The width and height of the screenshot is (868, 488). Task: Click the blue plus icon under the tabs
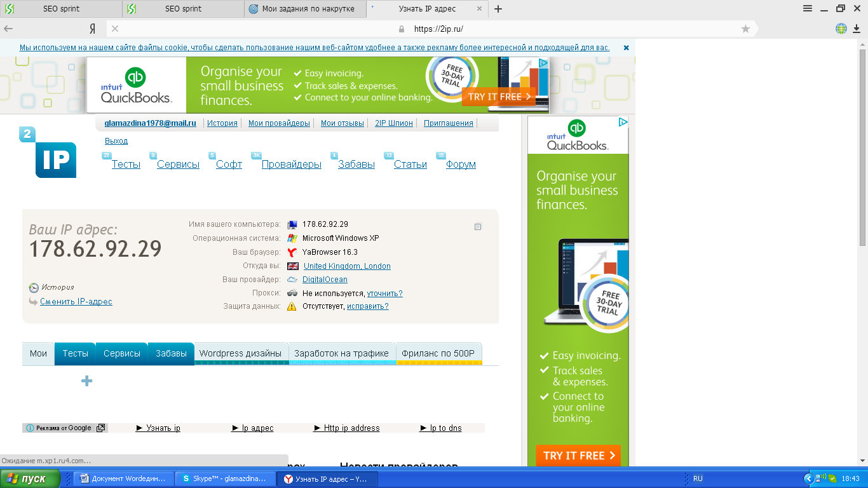[x=87, y=381]
